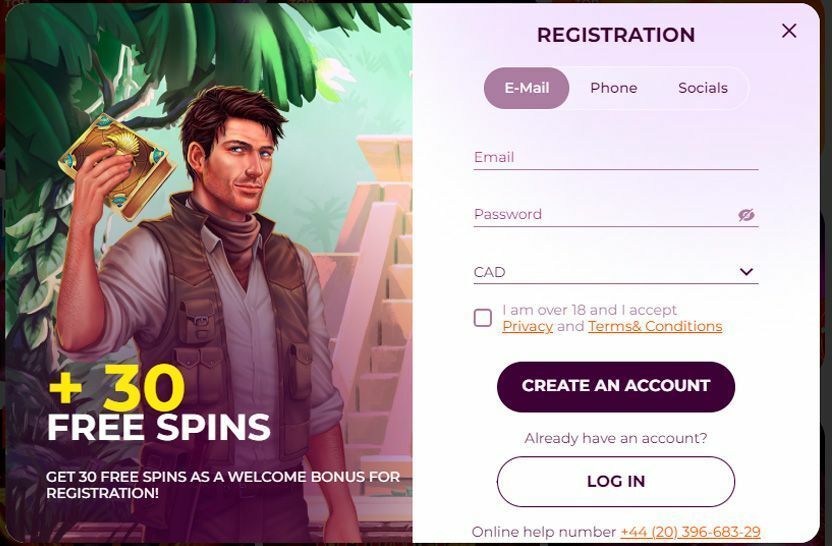The height and width of the screenshot is (546, 832).
Task: Check the over 18 acceptance checkbox
Action: pos(483,318)
